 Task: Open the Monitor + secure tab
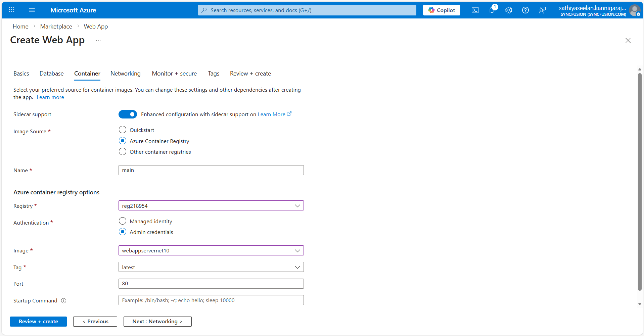tap(174, 74)
